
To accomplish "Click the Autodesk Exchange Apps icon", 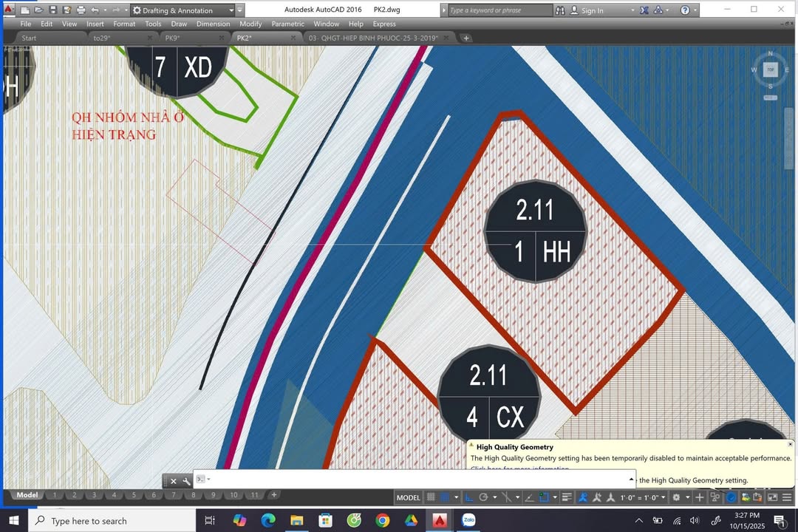I will [x=644, y=10].
